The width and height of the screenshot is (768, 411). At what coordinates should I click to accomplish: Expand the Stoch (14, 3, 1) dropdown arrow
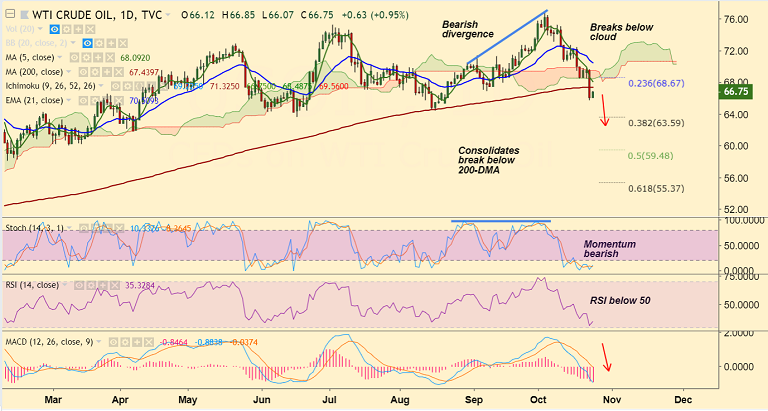69,228
